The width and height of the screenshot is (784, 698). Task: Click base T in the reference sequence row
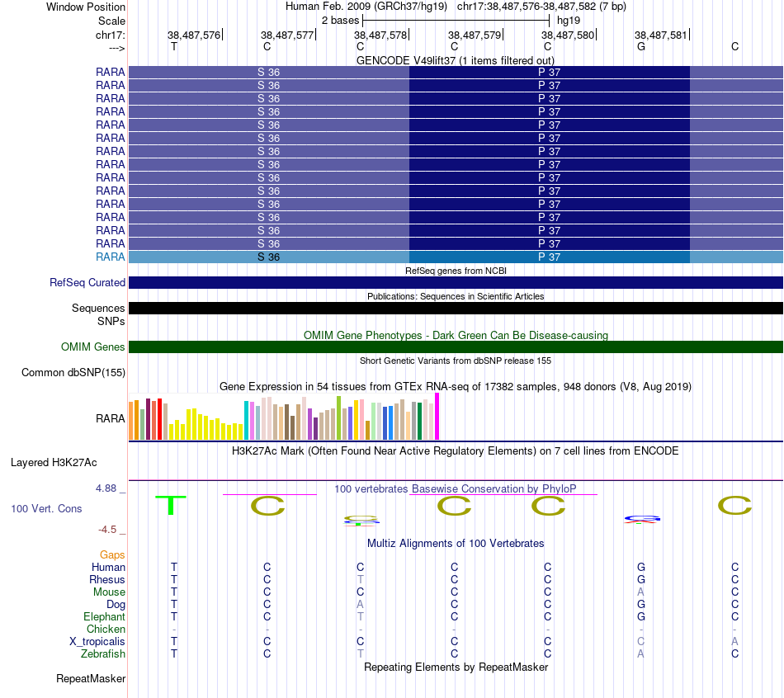[173, 46]
